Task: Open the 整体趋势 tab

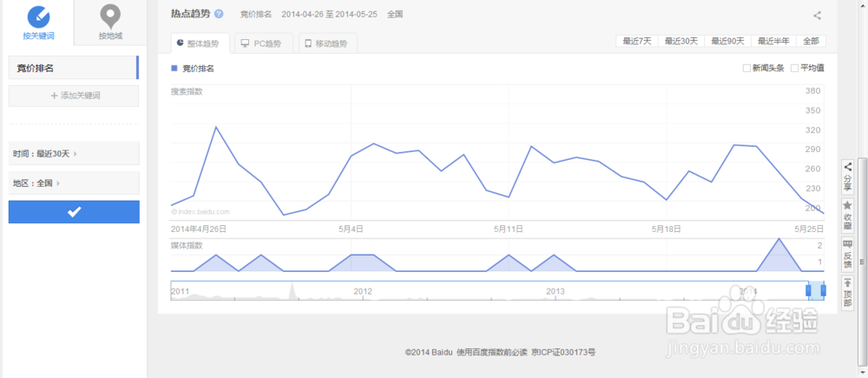Action: point(201,43)
